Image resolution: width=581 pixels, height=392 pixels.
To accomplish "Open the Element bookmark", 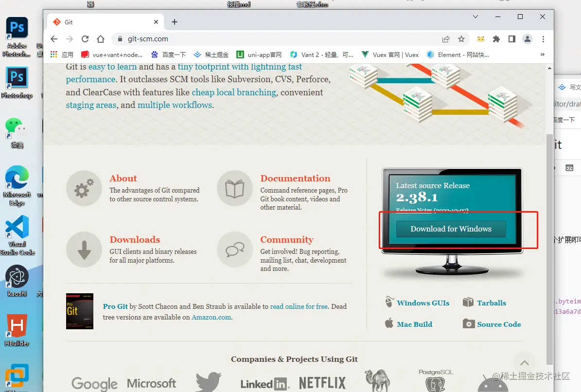I will tap(458, 55).
